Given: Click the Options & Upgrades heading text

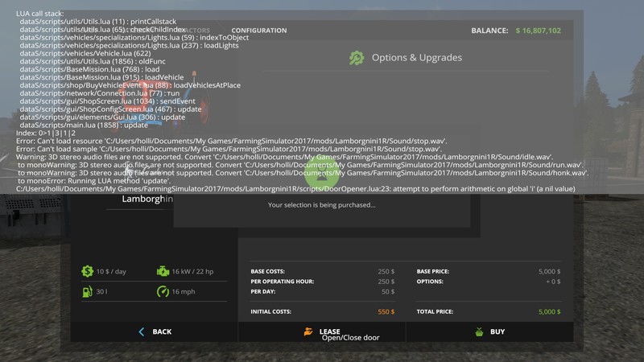Looking at the screenshot, I should 416,58.
